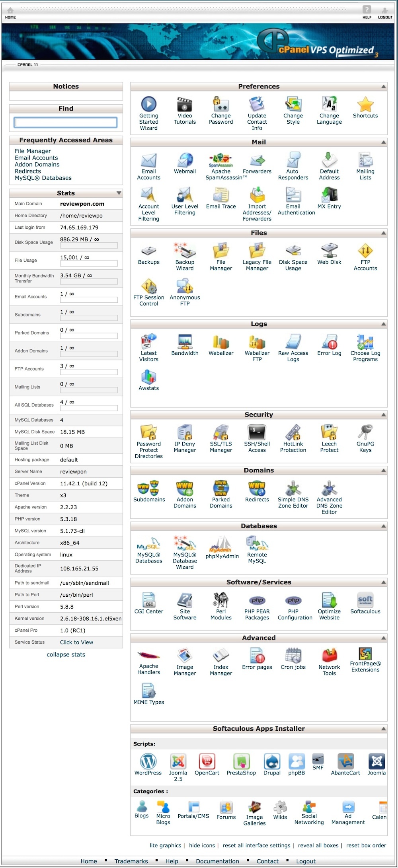Open Web Disk
This screenshot has width=398, height=868.
330,251
